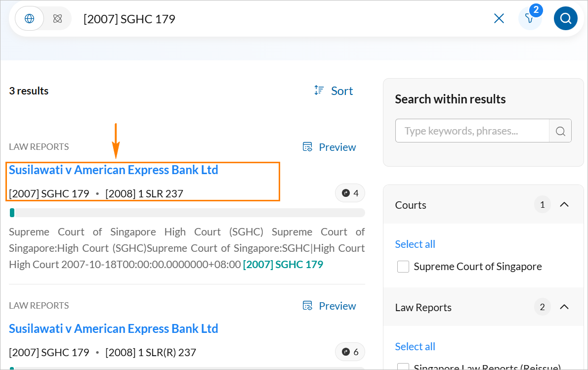Click the citation count badge showing 6

pos(350,352)
